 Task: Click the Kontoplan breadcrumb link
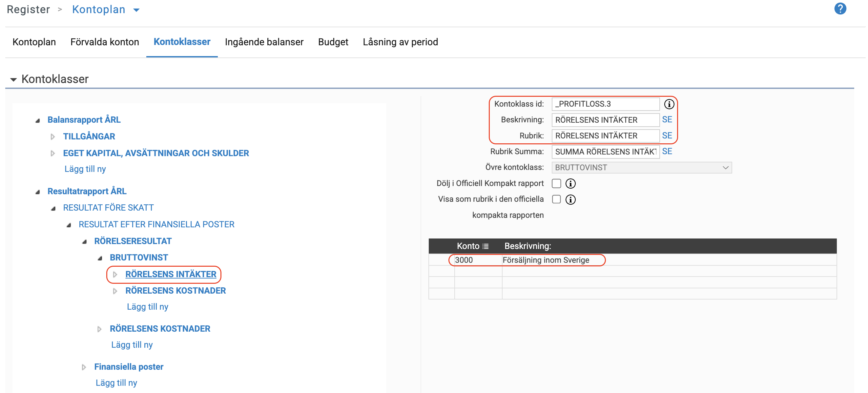99,10
